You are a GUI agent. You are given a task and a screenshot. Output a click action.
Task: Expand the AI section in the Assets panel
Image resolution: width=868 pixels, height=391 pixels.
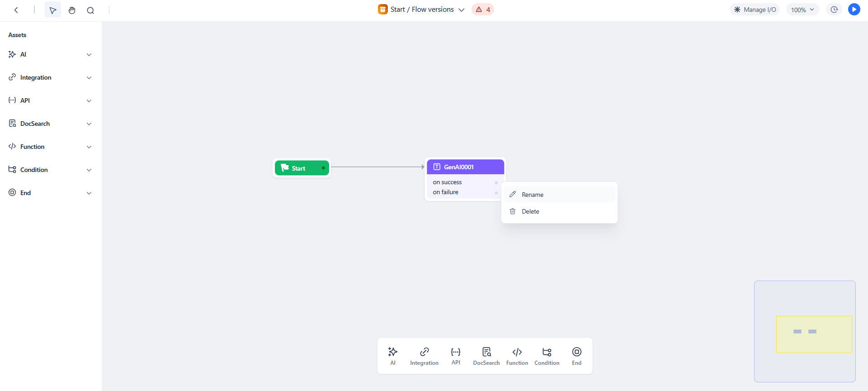[89, 54]
